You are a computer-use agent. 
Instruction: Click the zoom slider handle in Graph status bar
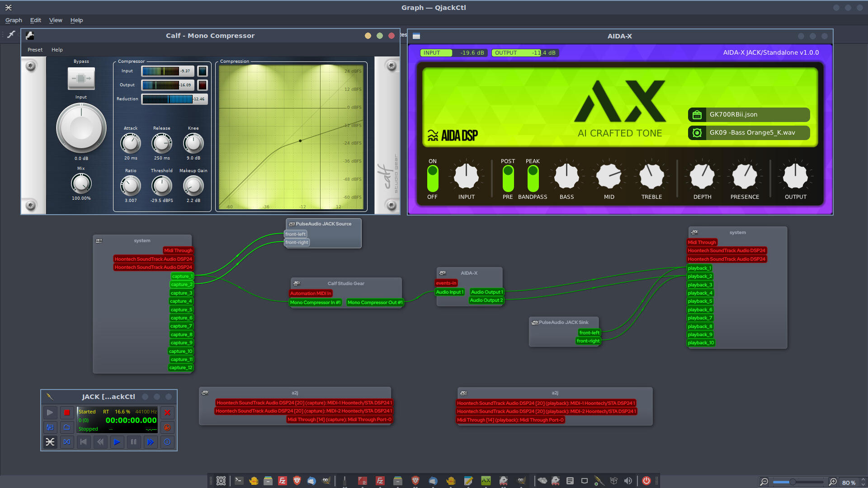point(793,482)
